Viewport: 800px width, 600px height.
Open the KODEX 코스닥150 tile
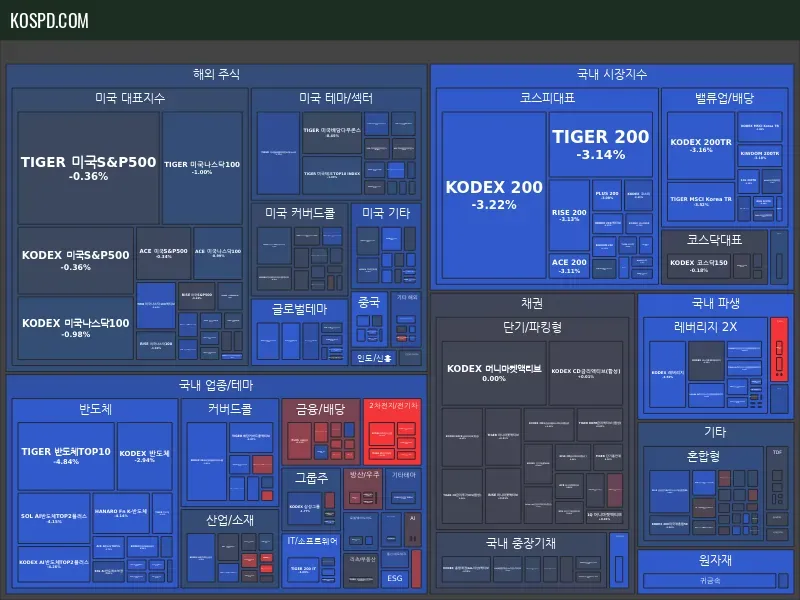tap(699, 266)
